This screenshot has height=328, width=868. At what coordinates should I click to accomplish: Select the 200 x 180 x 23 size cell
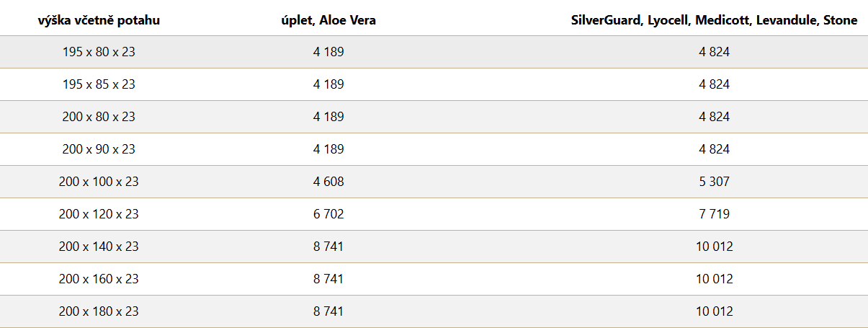pyautogui.click(x=99, y=311)
